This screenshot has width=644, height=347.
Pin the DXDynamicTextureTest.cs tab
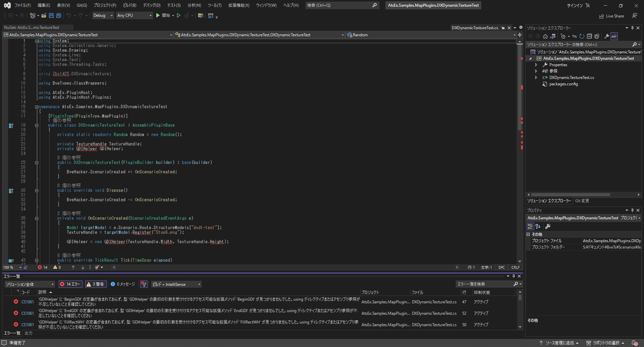tap(504, 27)
